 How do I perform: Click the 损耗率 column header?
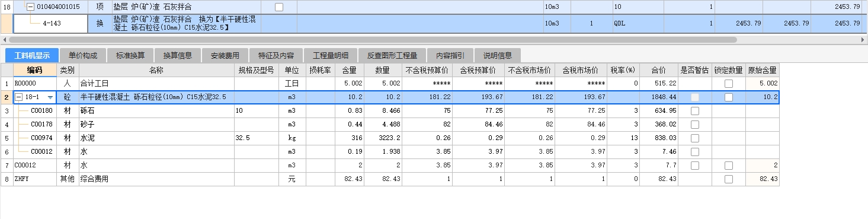321,70
